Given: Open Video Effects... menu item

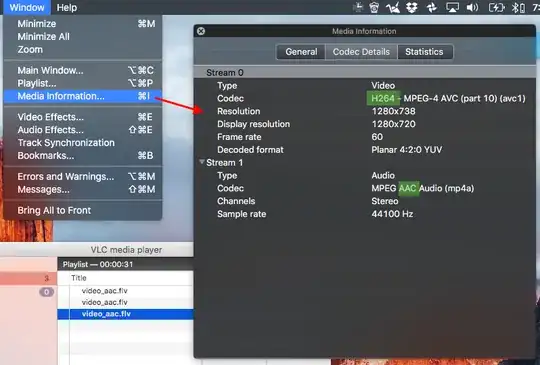Looking at the screenshot, I should click(x=83, y=117).
